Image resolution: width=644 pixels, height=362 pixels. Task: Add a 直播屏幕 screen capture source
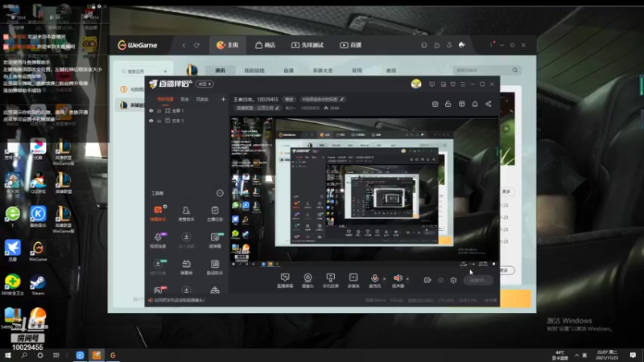point(285,280)
